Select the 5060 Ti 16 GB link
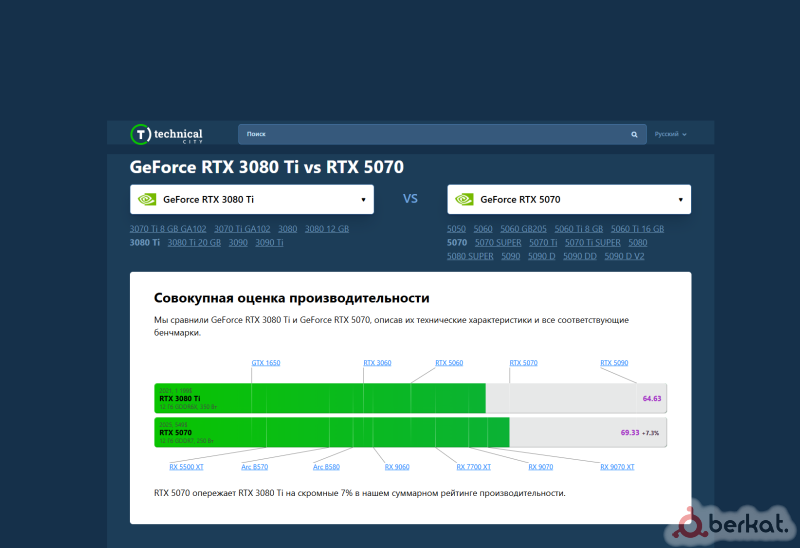 click(638, 229)
